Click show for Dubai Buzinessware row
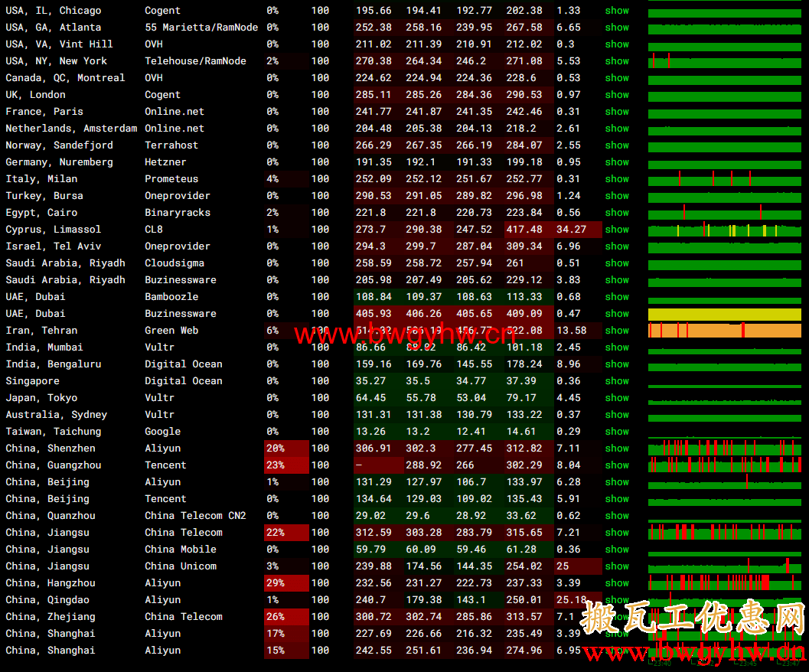Viewport: 809px width, 672px height. pyautogui.click(x=617, y=314)
